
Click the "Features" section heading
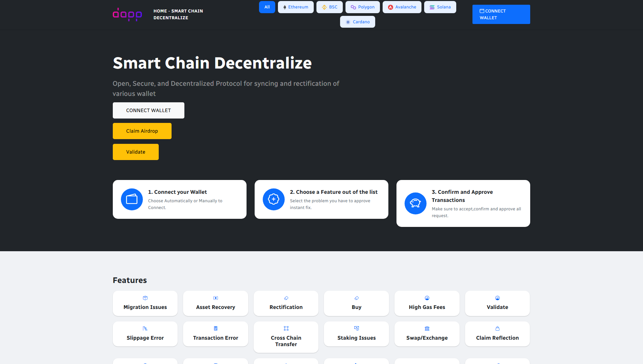coord(130,280)
